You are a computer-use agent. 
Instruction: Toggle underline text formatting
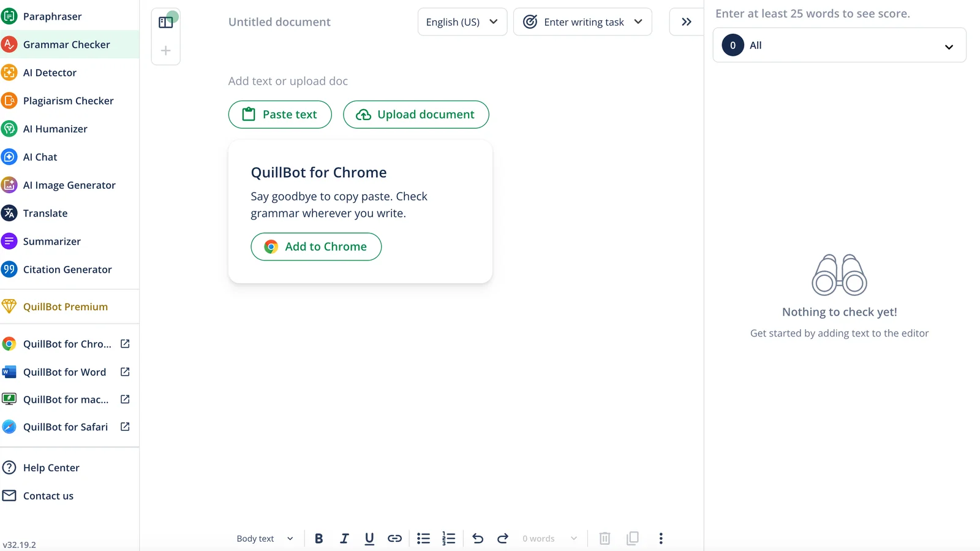coord(369,538)
